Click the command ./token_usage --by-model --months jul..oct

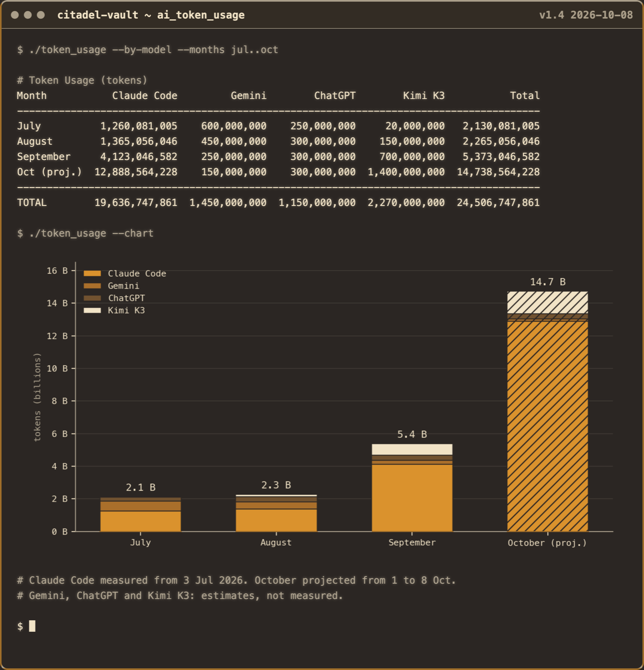pyautogui.click(x=154, y=50)
